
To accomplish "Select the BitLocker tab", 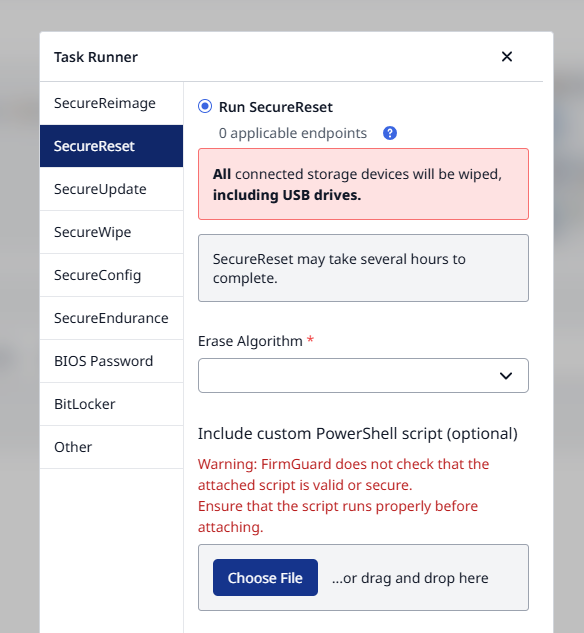I will click(x=111, y=404).
